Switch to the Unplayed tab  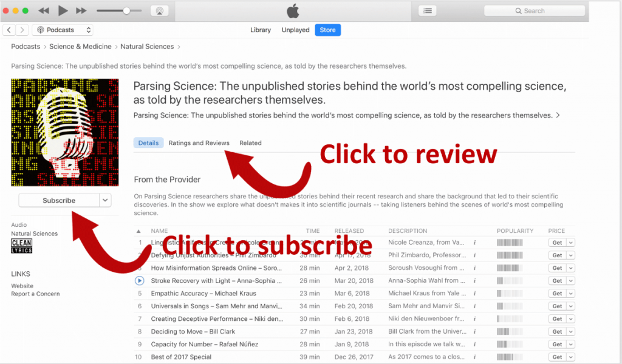[295, 30]
